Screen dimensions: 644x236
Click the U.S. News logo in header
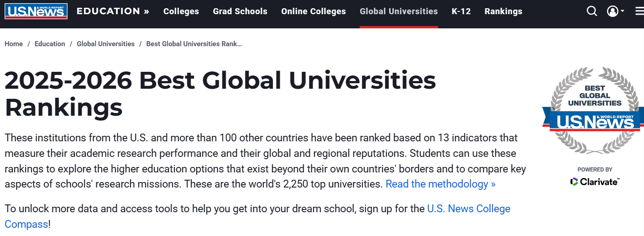(x=36, y=11)
